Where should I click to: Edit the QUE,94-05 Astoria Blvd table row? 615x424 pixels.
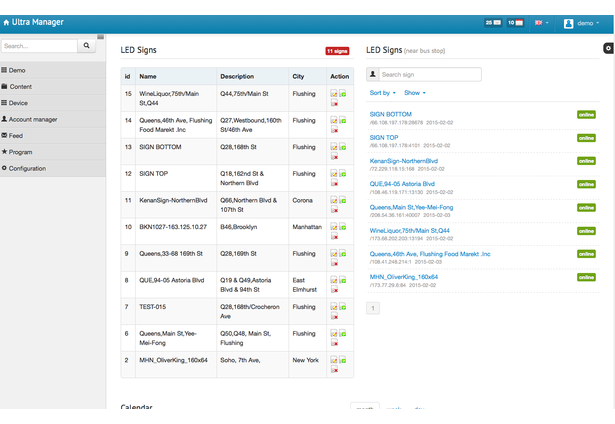click(334, 280)
